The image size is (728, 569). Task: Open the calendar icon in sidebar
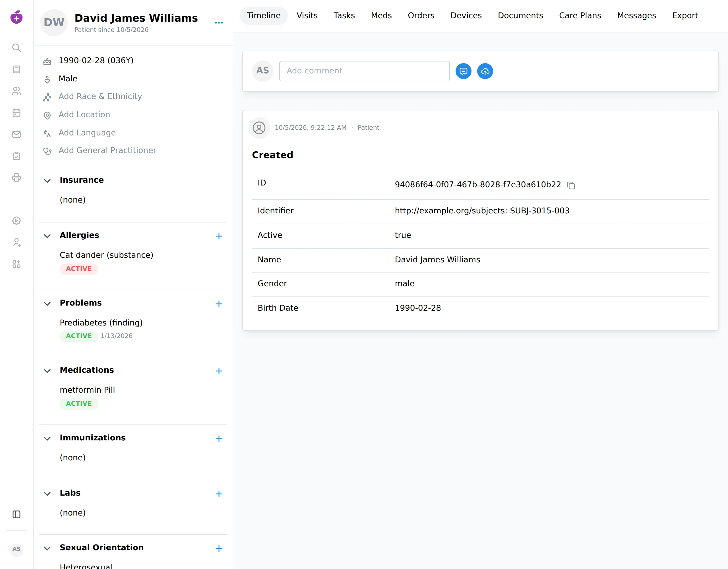click(x=16, y=113)
